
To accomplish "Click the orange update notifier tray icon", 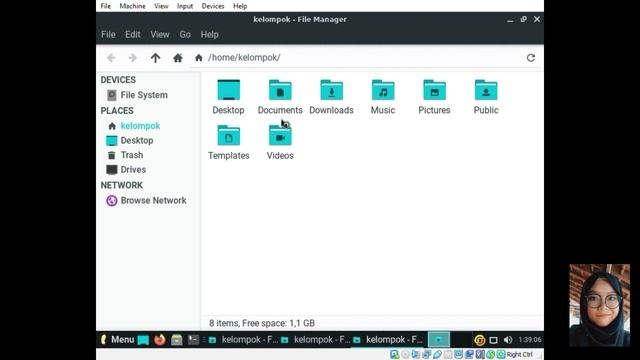I will tap(480, 340).
